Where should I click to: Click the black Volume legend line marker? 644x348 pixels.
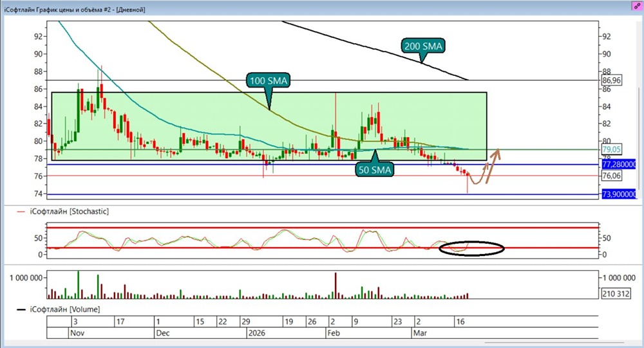[21, 309]
